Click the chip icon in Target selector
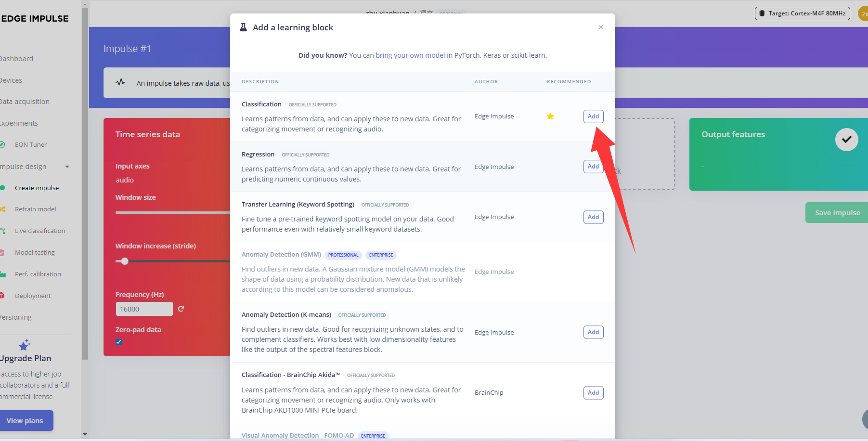Viewport: 868px width, 441px height. click(x=762, y=13)
